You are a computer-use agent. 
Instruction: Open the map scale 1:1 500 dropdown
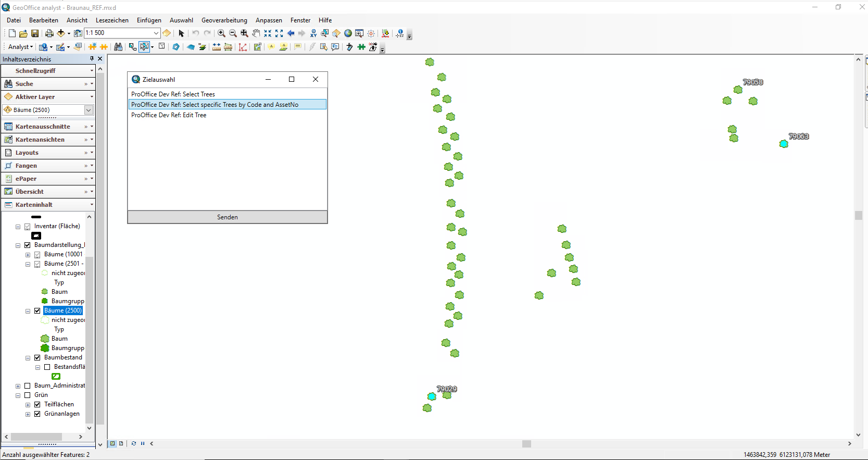(156, 33)
